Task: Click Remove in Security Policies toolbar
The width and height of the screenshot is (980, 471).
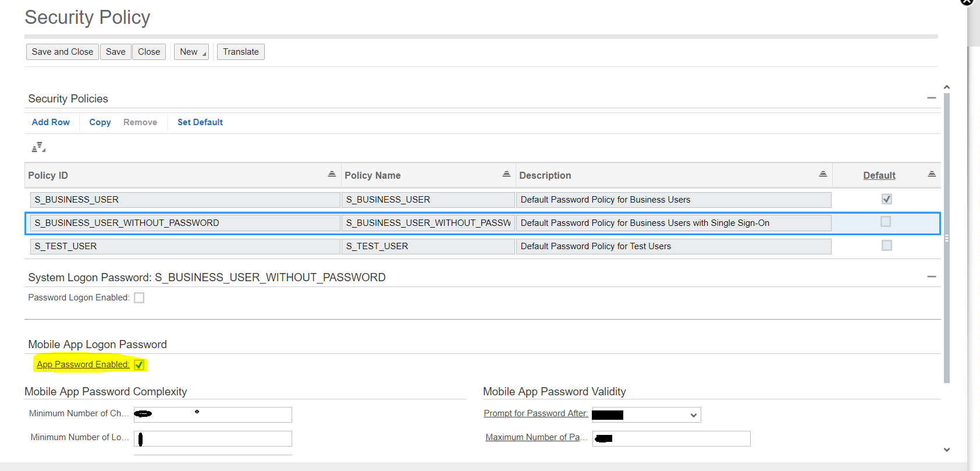Action: 140,122
